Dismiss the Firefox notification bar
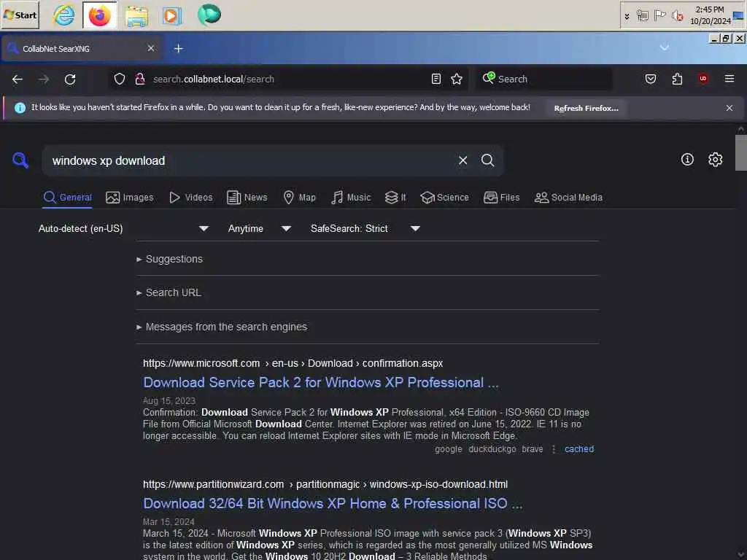747x560 pixels. 729,108
